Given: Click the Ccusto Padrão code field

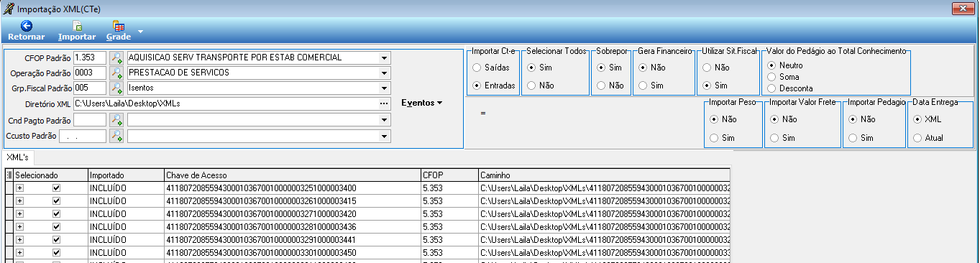Looking at the screenshot, I should pyautogui.click(x=83, y=135).
